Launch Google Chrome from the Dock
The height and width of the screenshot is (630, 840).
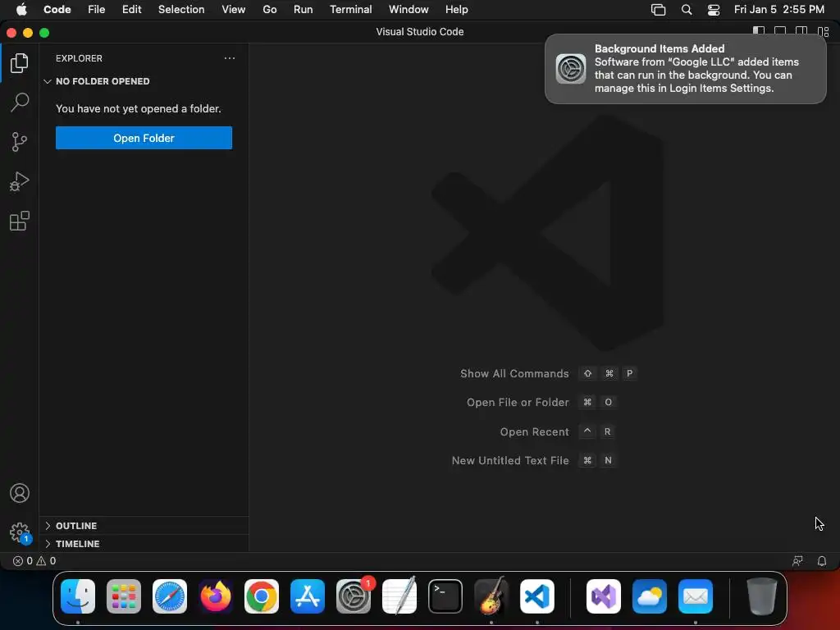pos(262,596)
